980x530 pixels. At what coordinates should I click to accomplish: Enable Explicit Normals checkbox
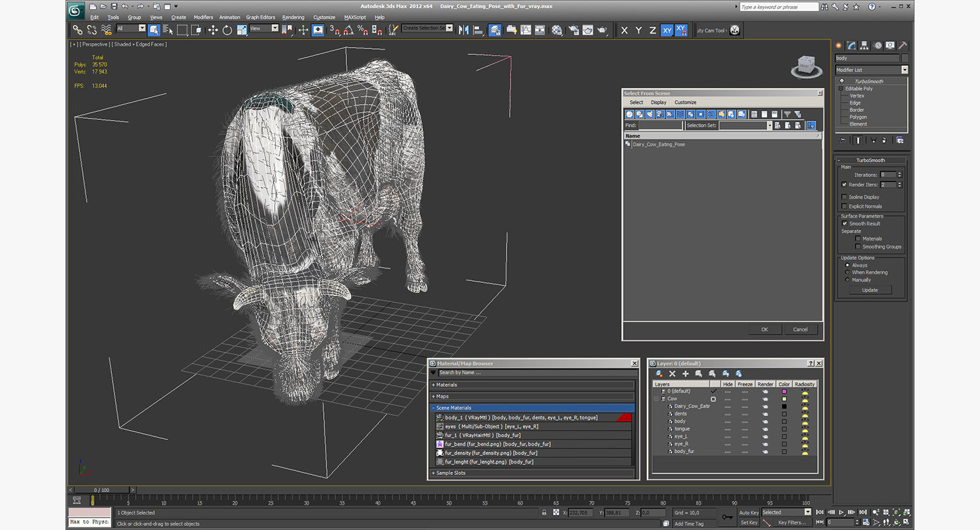(844, 206)
